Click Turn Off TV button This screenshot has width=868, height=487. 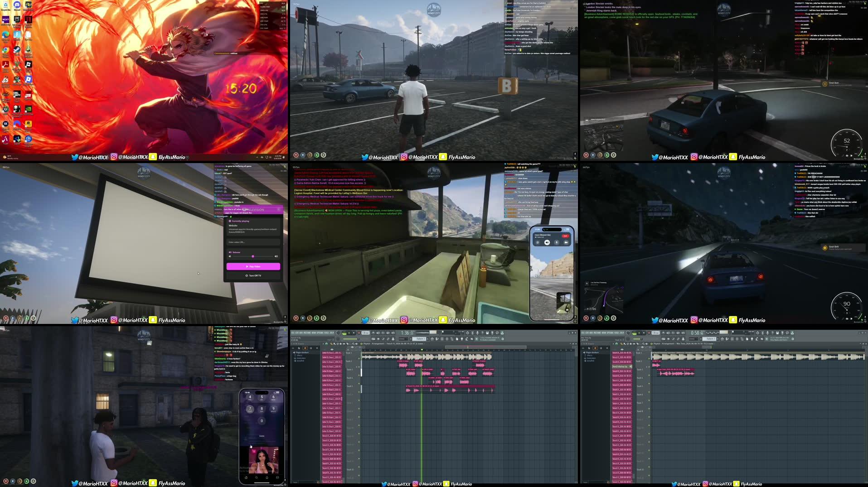[x=253, y=275]
